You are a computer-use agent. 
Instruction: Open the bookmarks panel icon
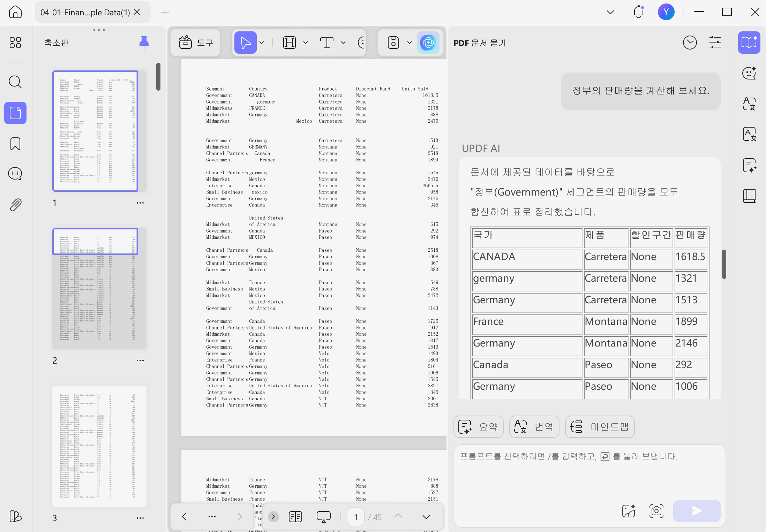(x=15, y=144)
